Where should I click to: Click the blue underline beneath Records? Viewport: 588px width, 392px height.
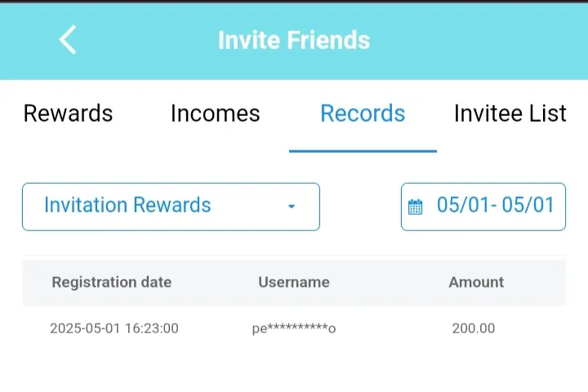click(x=363, y=151)
